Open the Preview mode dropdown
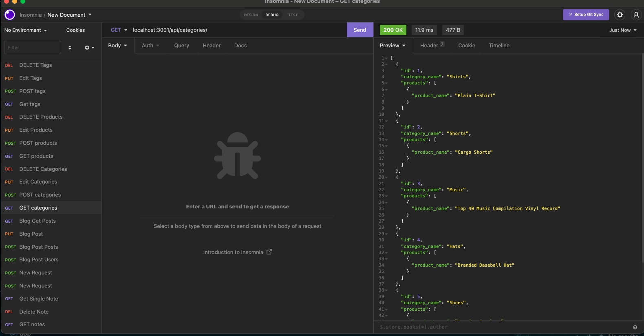644x336 pixels. (393, 46)
